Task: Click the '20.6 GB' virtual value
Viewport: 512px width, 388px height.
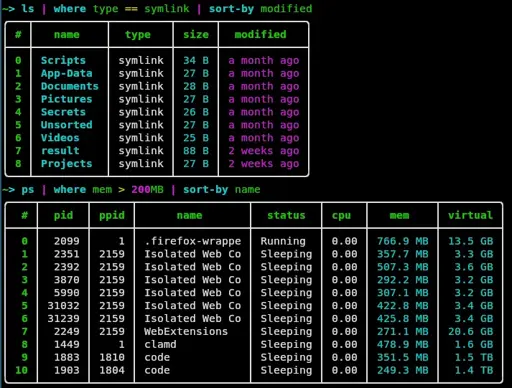Action: point(470,332)
